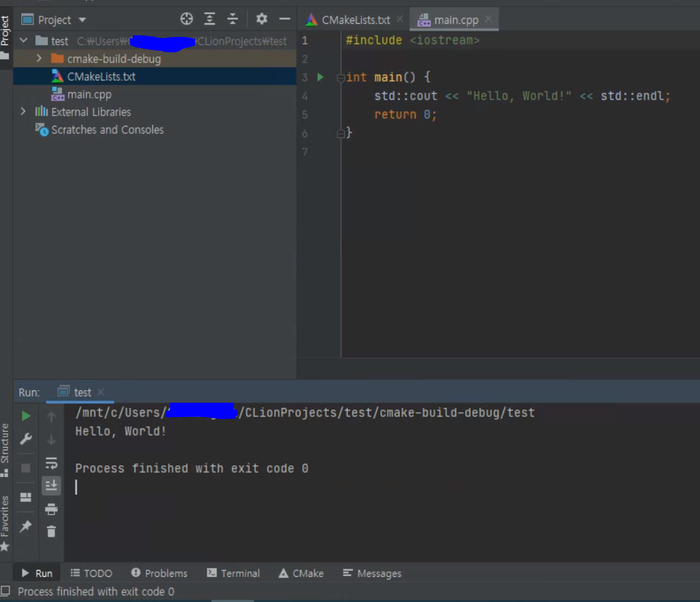Rerun the test application
Image resolution: width=700 pixels, height=602 pixels.
[26, 415]
